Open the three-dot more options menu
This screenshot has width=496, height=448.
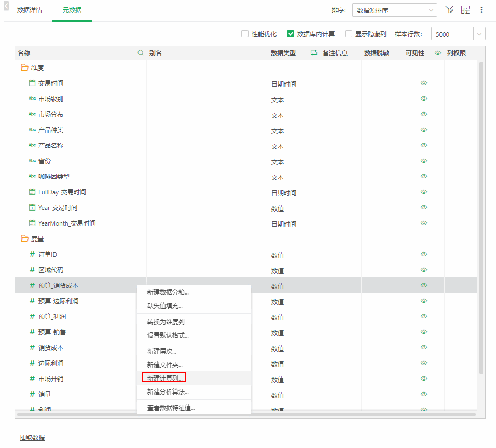pos(481,10)
